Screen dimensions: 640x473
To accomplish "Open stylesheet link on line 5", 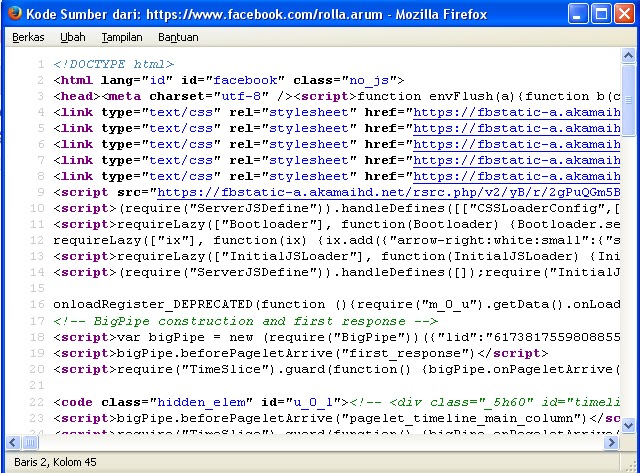I will pos(516,128).
